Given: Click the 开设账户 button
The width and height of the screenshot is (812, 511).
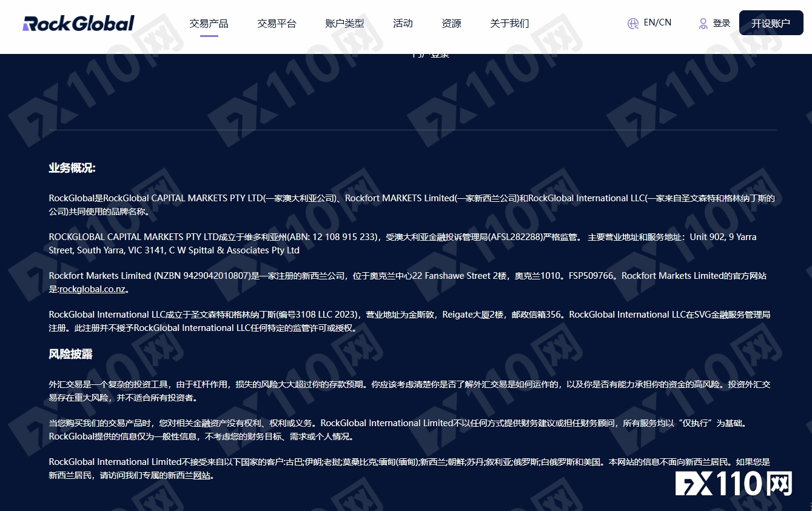Looking at the screenshot, I should pyautogui.click(x=771, y=23).
